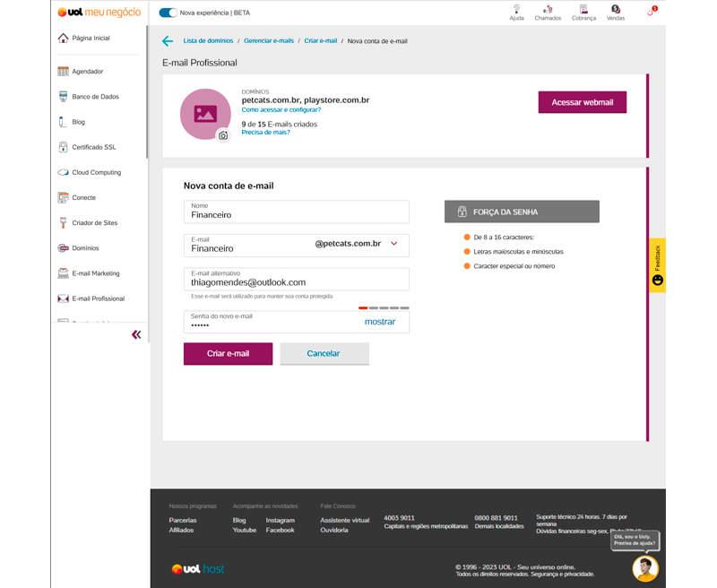Open the Chamados icon
The height and width of the screenshot is (588, 717).
point(548,13)
